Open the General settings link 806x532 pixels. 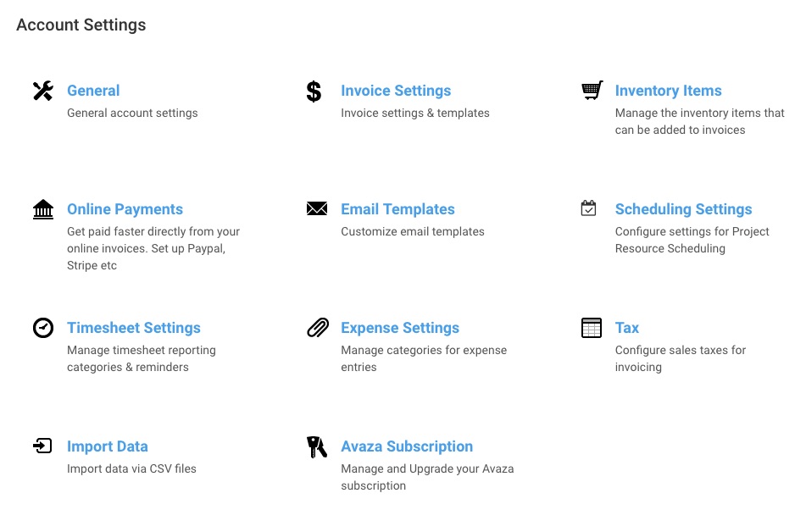93,91
